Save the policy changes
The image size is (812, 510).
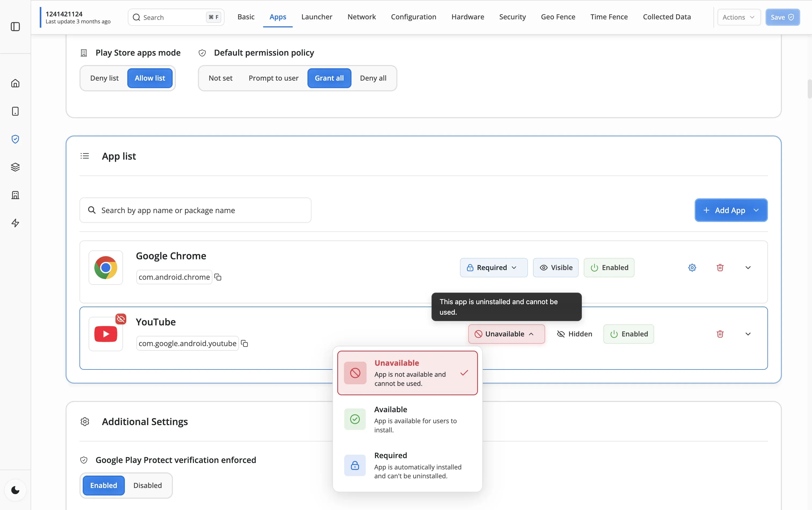pos(782,17)
